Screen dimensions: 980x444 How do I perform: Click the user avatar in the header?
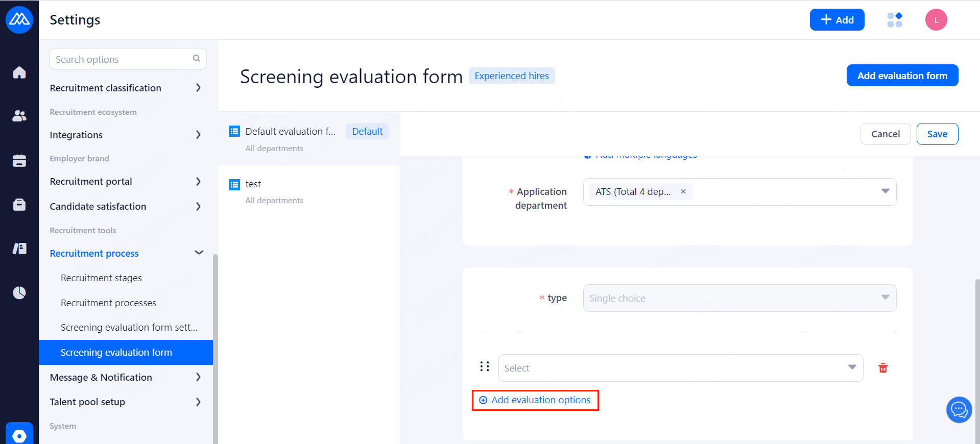pos(936,20)
